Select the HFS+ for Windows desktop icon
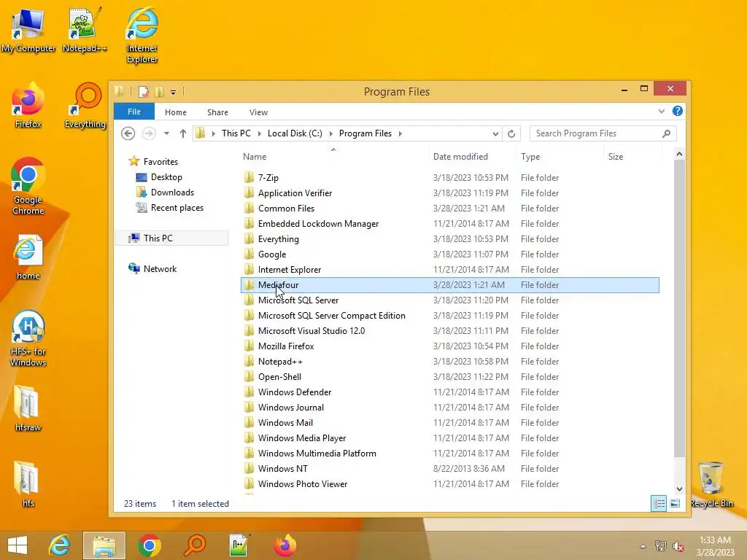This screenshot has width=747, height=560. (x=28, y=338)
